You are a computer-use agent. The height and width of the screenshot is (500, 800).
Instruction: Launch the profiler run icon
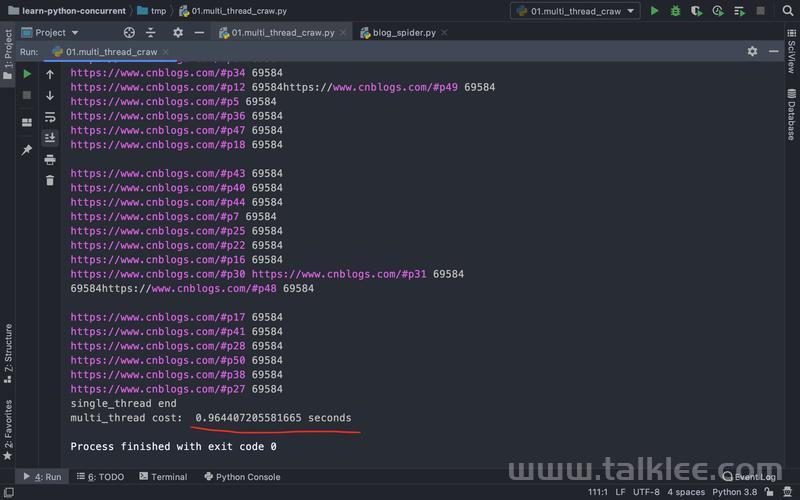(718, 11)
